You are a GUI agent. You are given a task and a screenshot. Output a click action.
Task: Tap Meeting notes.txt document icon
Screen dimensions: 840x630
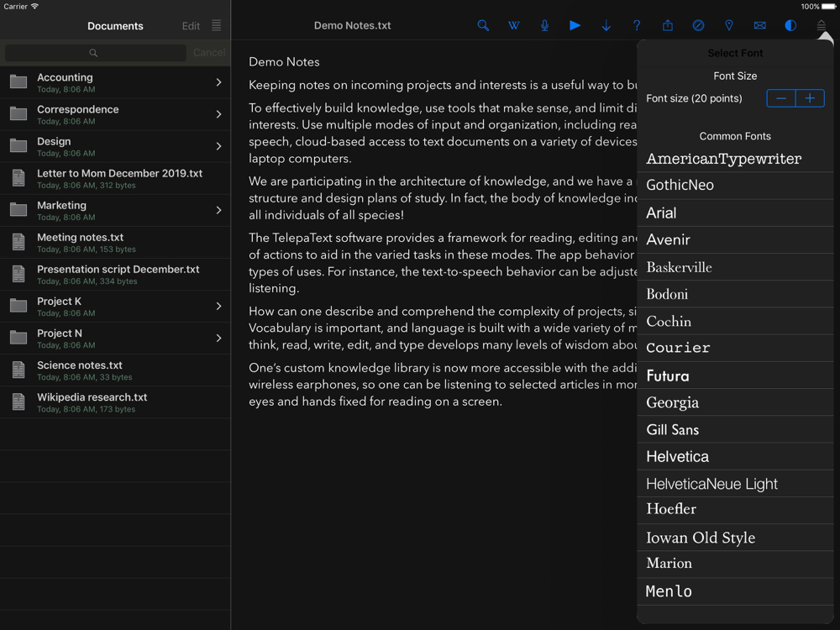point(18,242)
